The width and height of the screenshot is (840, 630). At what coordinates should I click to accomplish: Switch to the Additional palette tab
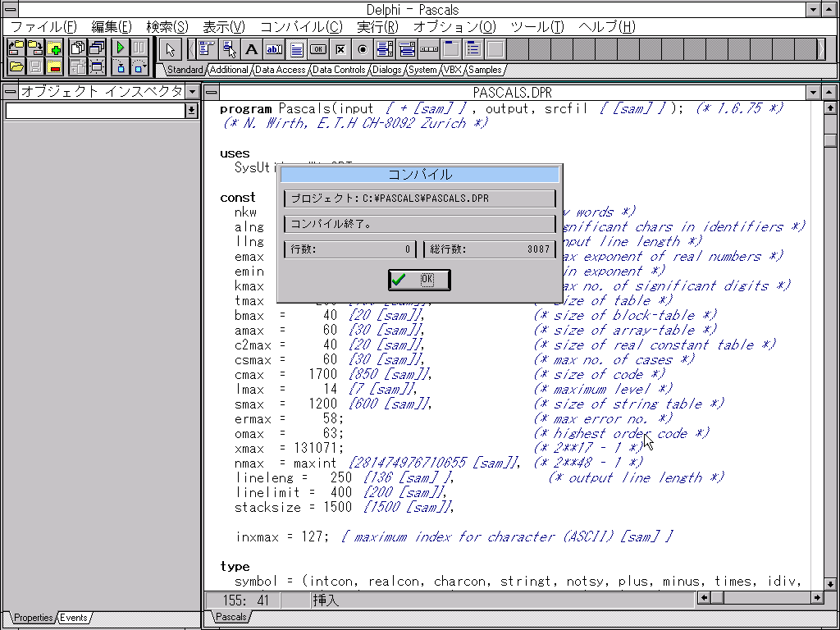coord(229,70)
